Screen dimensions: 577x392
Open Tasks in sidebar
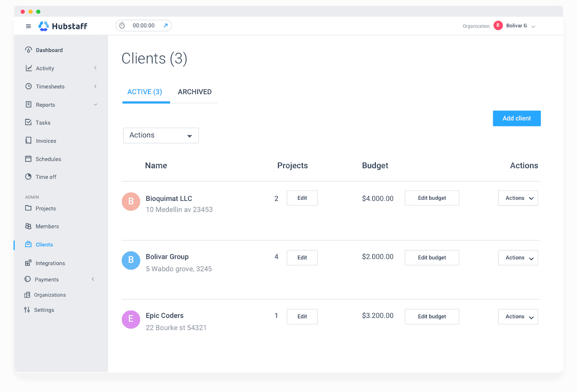[x=43, y=123]
